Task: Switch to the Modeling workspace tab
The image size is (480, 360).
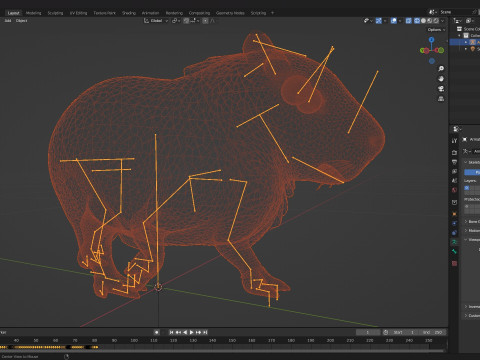Action: point(33,13)
